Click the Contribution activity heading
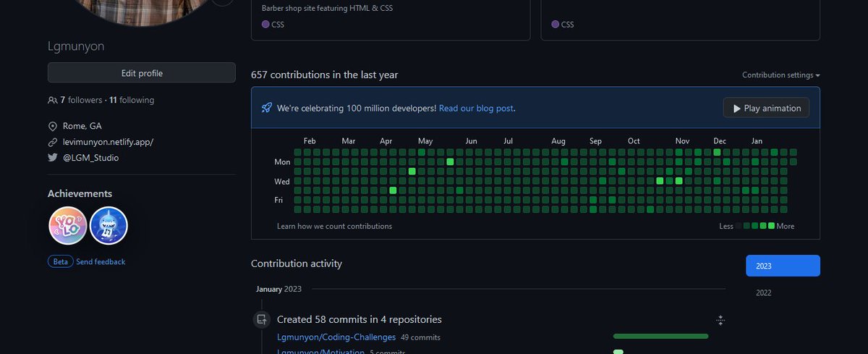The height and width of the screenshot is (354, 868). 297,264
